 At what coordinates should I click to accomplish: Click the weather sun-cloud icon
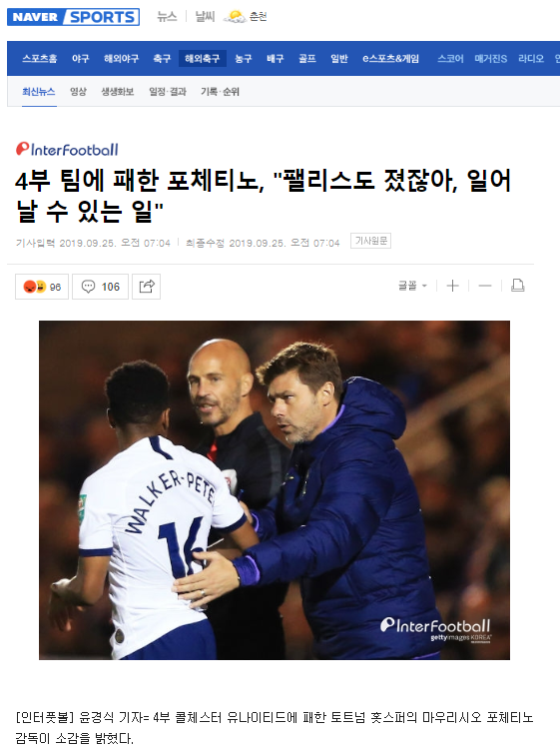pyautogui.click(x=235, y=17)
